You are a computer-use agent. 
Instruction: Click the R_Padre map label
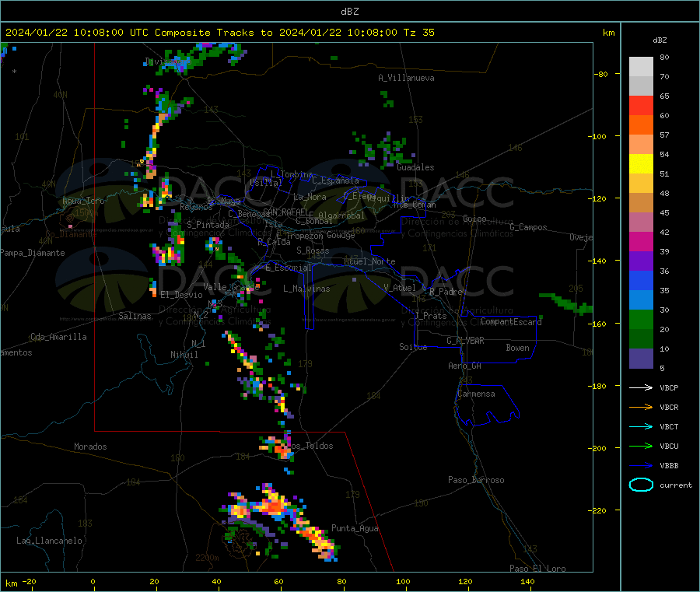pyautogui.click(x=446, y=292)
